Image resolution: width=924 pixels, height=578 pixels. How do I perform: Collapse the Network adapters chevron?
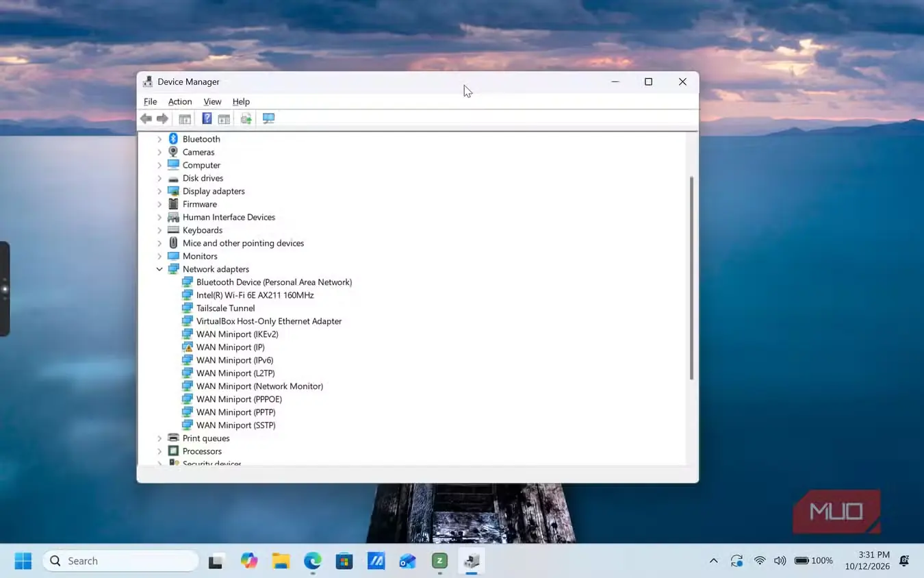(x=159, y=269)
